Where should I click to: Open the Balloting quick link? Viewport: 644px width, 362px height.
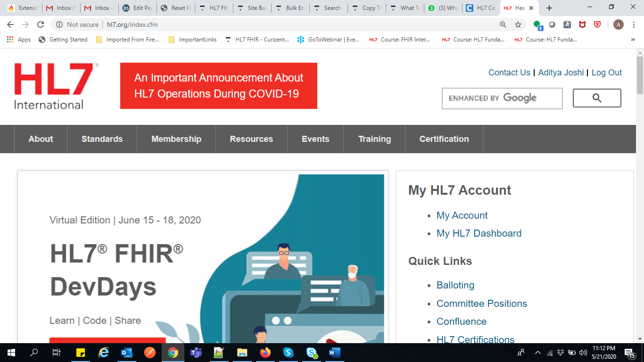point(455,285)
